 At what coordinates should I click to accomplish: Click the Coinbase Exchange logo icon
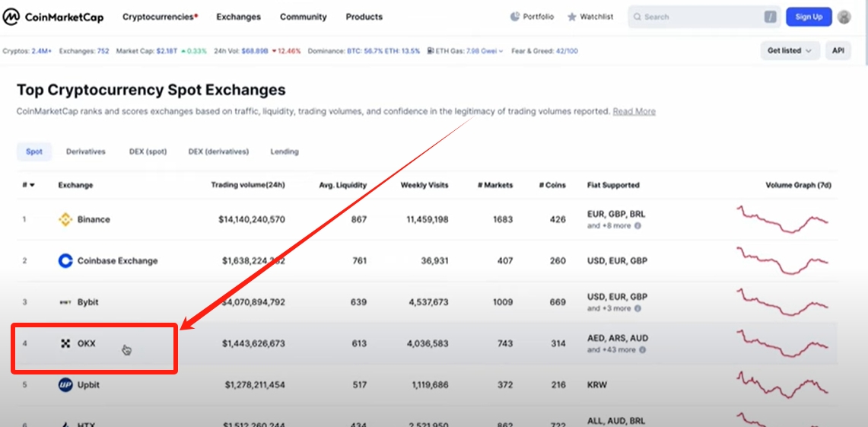(x=65, y=261)
